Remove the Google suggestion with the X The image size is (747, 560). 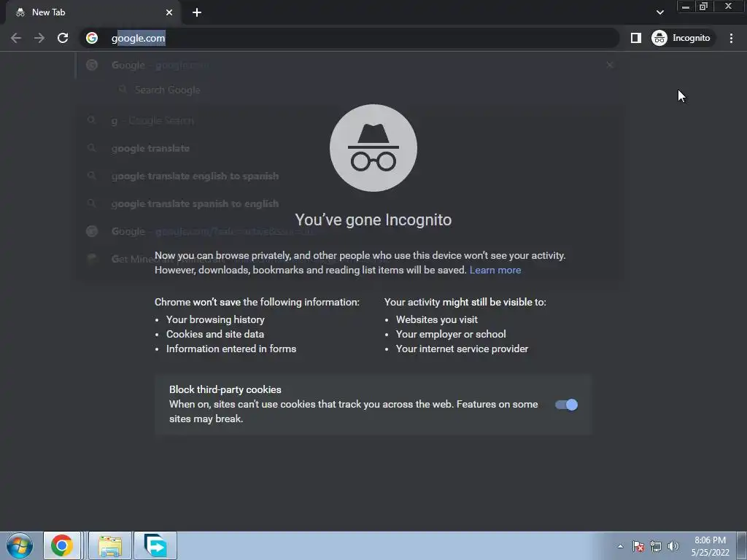click(610, 65)
